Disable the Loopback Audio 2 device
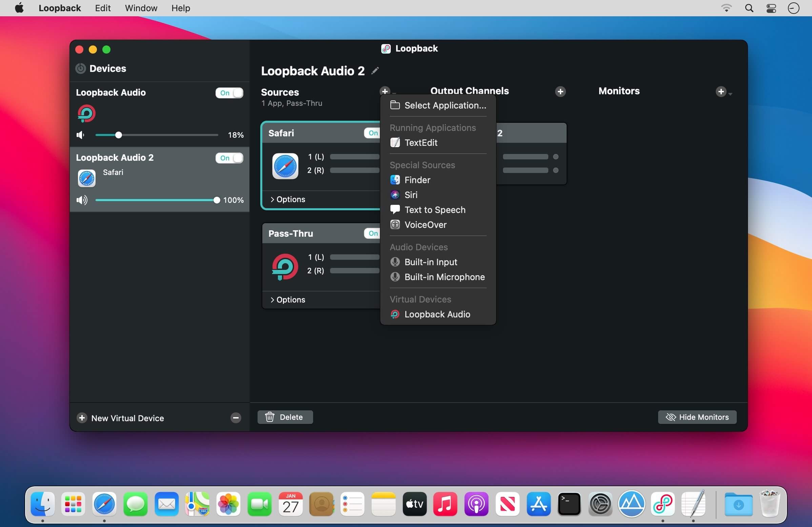This screenshot has height=527, width=812. pyautogui.click(x=229, y=158)
